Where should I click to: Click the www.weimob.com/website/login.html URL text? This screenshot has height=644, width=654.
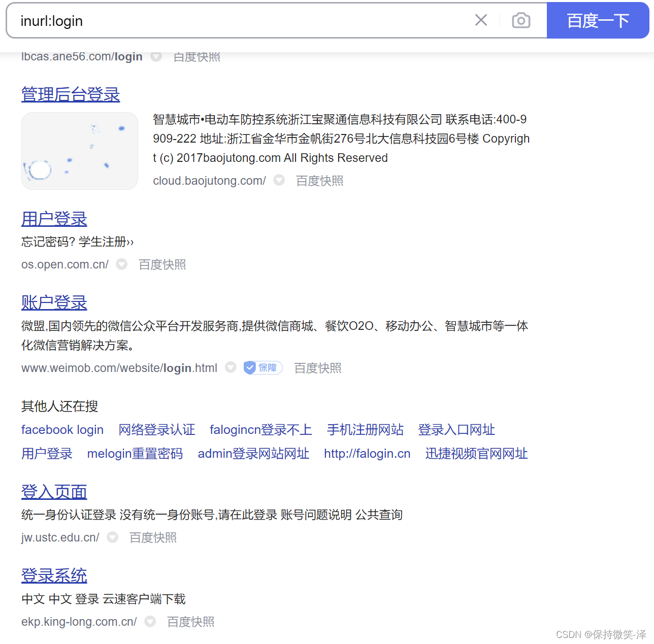(x=119, y=368)
